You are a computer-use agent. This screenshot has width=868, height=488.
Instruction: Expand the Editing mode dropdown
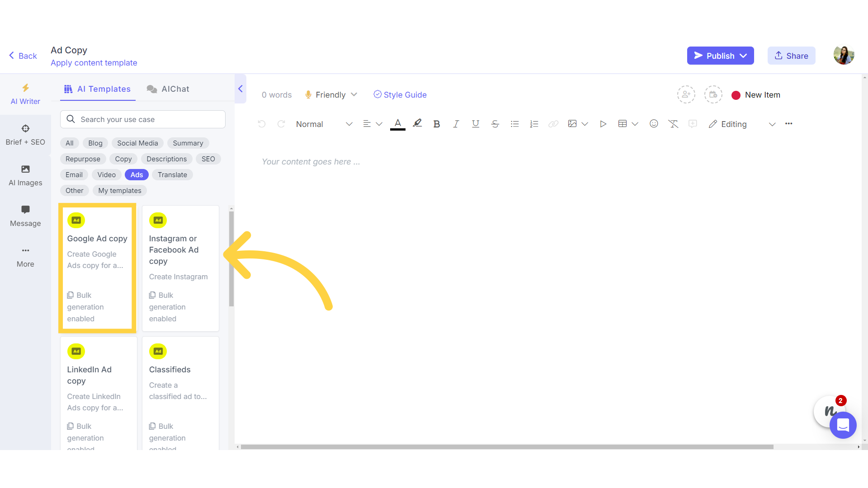(x=773, y=124)
